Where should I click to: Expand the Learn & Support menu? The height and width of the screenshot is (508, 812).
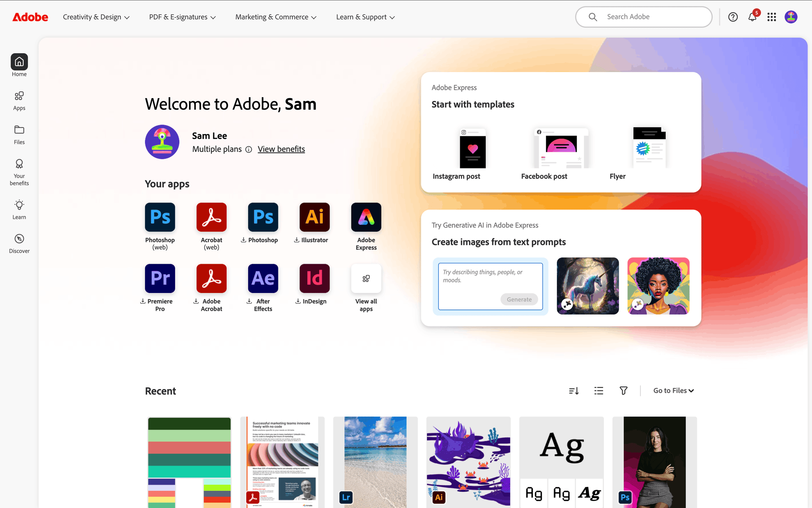click(x=365, y=17)
